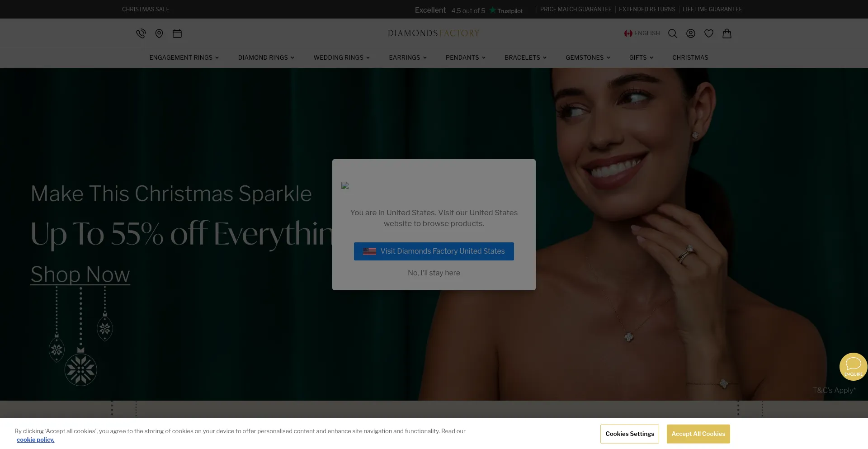The width and height of the screenshot is (868, 449).
Task: Open the store locator pin icon
Action: click(x=159, y=33)
